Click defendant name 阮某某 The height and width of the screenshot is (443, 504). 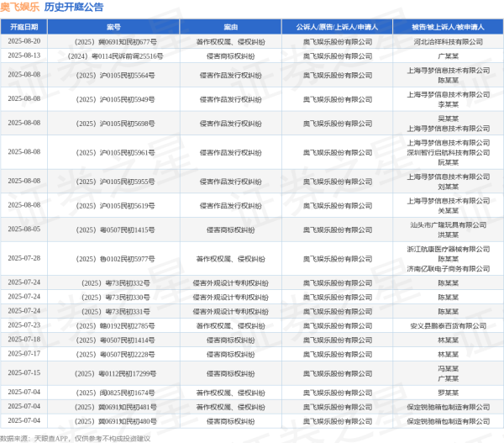pyautogui.click(x=448, y=162)
